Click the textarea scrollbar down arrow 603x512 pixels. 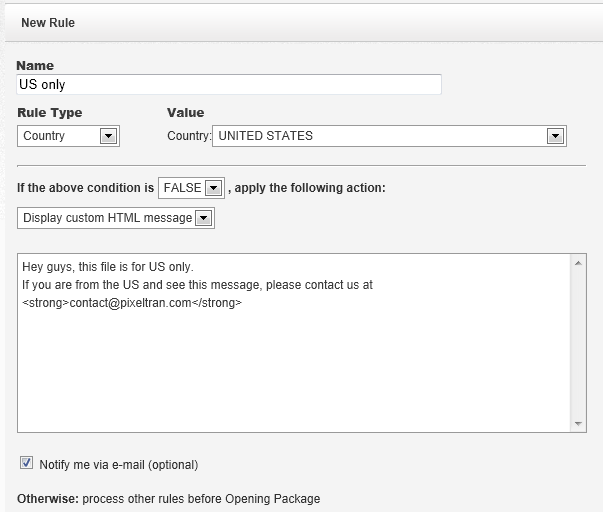[x=578, y=424]
